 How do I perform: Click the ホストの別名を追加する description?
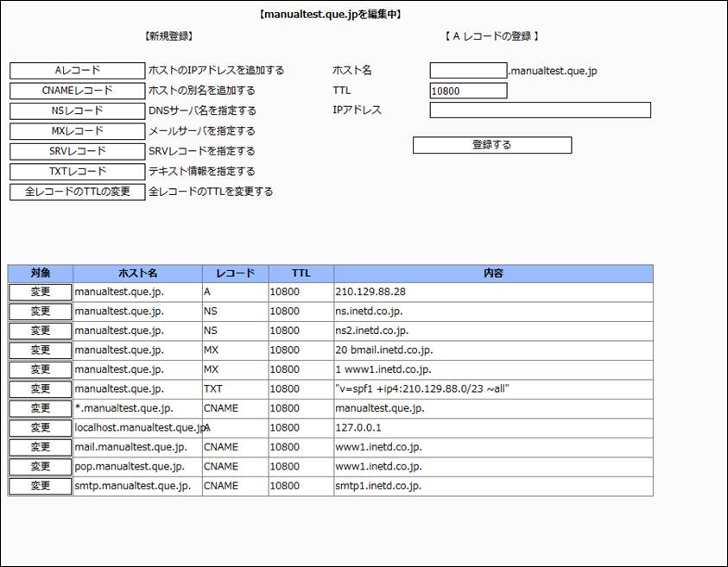[202, 91]
